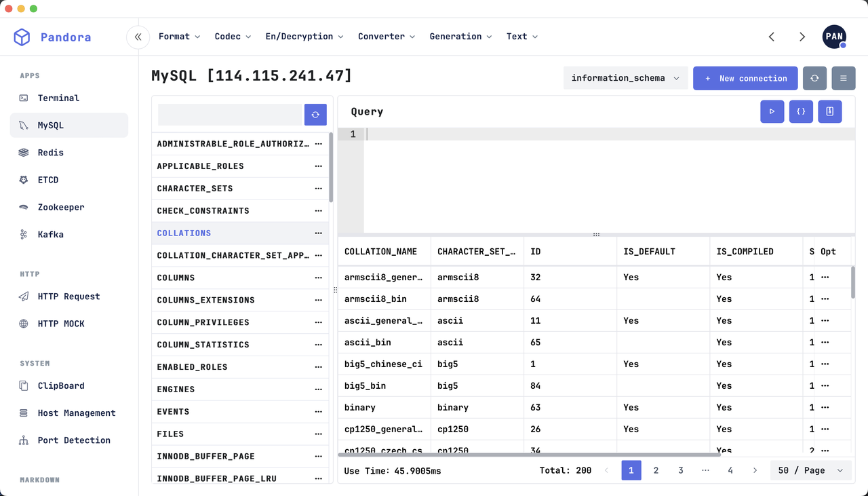Image resolution: width=868 pixels, height=496 pixels.
Task: Select current page 1 in pagination
Action: [x=631, y=470]
